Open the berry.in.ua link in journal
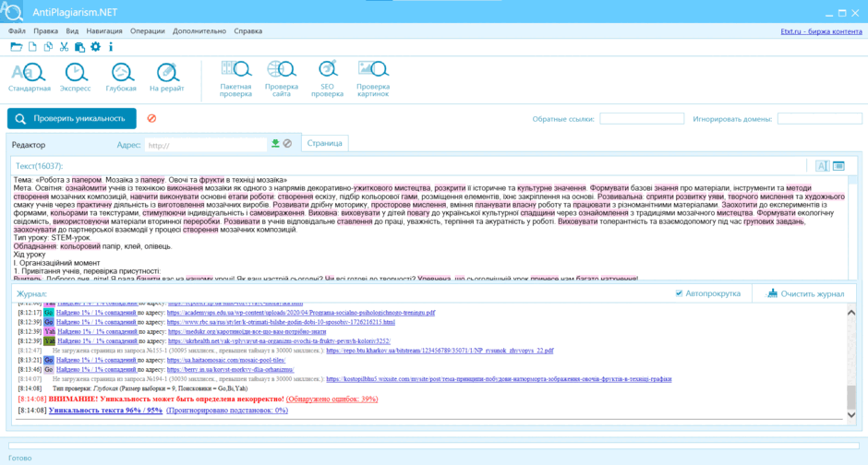The image size is (868, 465). [230, 369]
